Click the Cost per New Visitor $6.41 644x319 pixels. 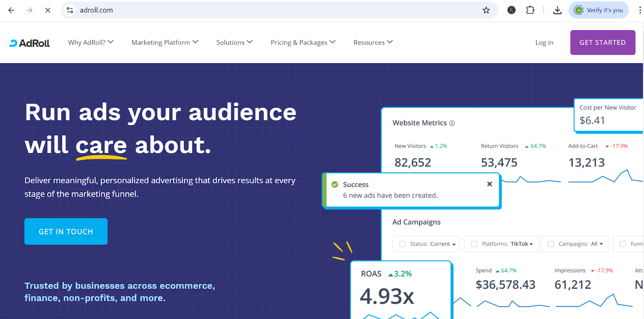coord(592,120)
